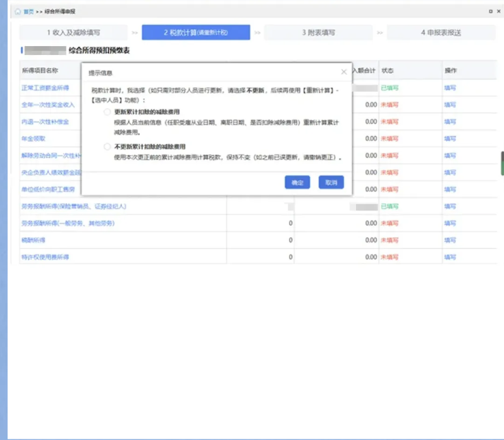This screenshot has width=504, height=440.
Task: Open 单位低价向职工售房 item link
Action: (48, 189)
